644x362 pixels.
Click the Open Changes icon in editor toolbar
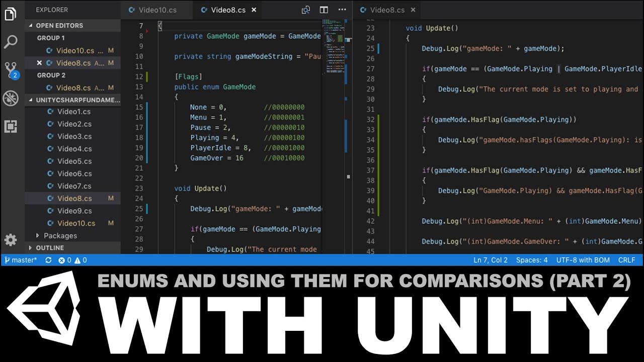[306, 10]
